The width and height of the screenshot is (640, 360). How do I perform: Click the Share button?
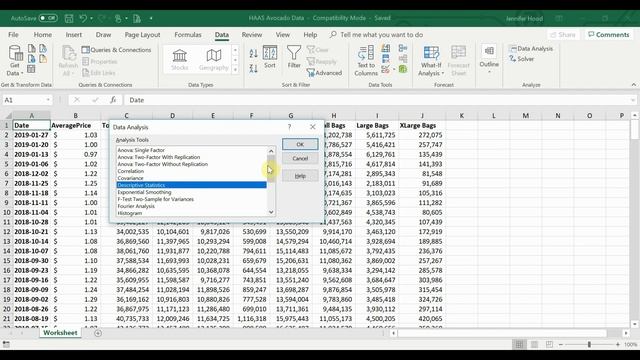(563, 35)
